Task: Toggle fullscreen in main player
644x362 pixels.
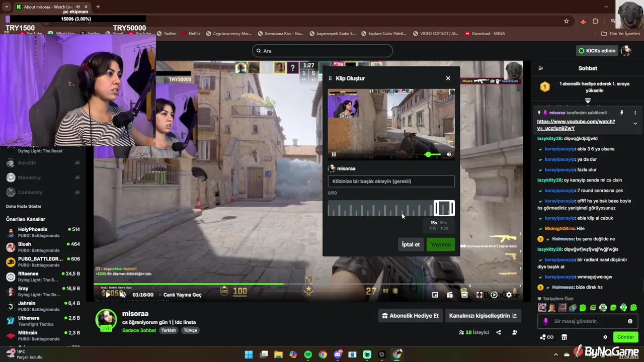Action: (x=479, y=295)
